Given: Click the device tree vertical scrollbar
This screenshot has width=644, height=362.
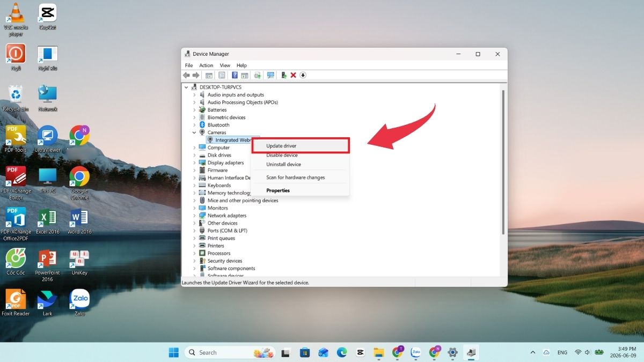Looking at the screenshot, I should point(503,161).
